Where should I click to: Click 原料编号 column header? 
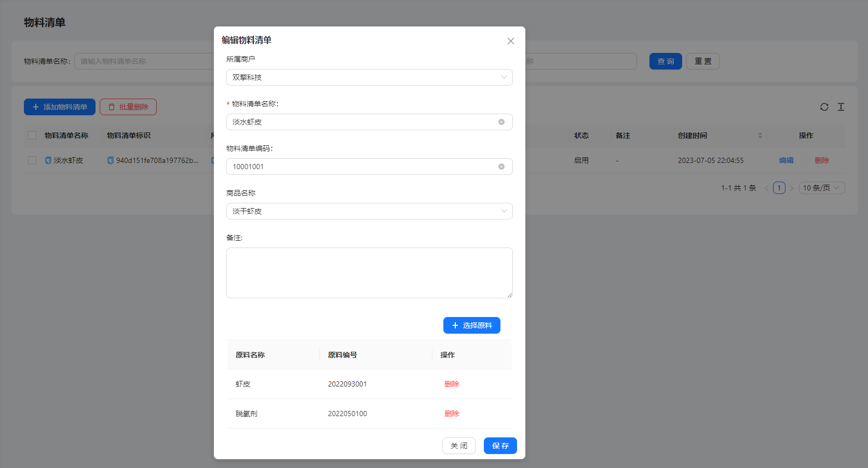(343, 355)
